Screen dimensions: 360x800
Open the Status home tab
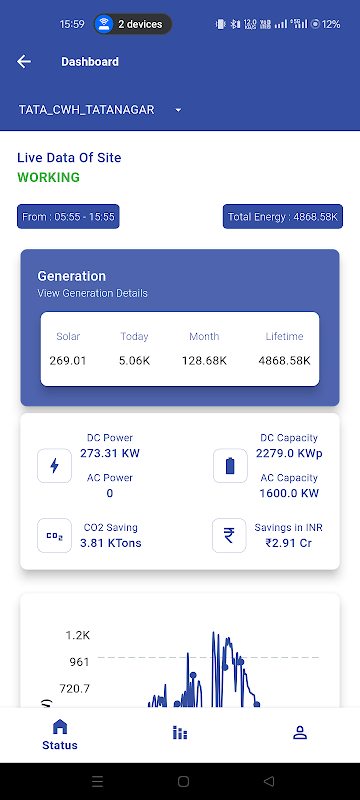[x=60, y=734]
